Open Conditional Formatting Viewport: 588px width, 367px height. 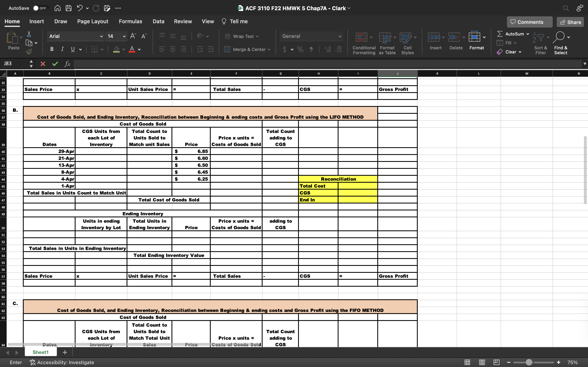pos(364,43)
